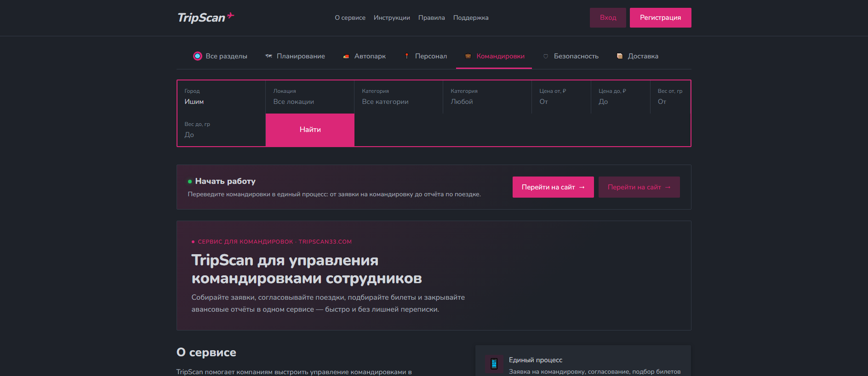Image resolution: width=868 pixels, height=376 pixels.
Task: Open the О сервисе link in the top navigation
Action: pos(350,18)
